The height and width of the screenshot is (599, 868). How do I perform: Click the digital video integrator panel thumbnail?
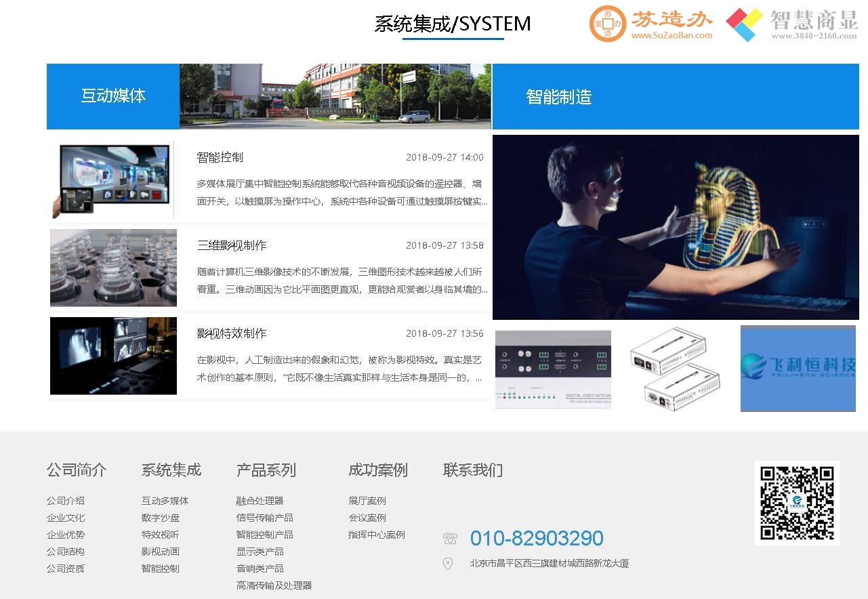pos(553,369)
